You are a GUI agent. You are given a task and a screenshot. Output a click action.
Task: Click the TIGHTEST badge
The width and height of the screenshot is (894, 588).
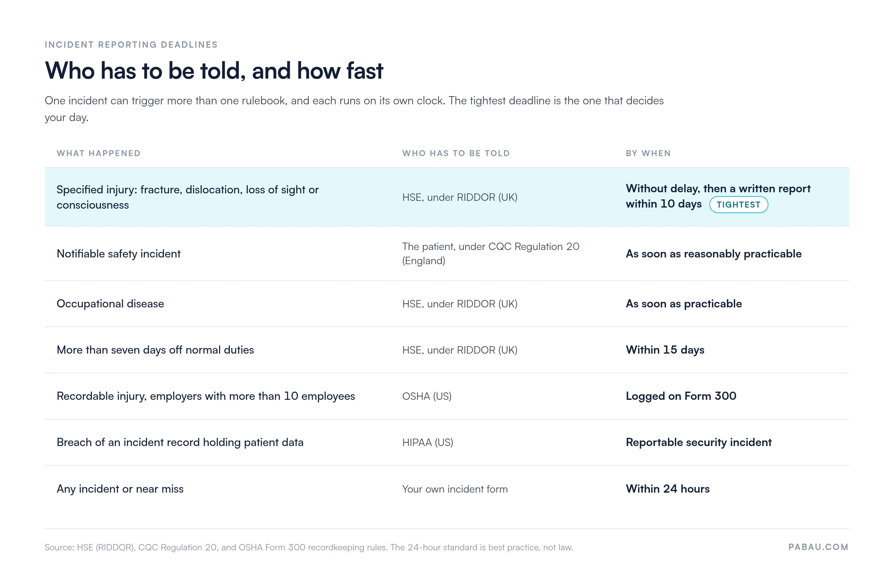(x=738, y=205)
